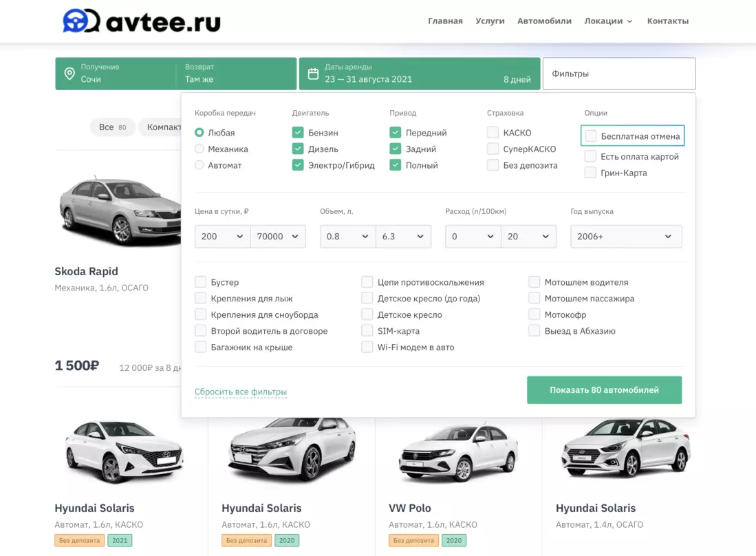The image size is (756, 556).
Task: Select the Компакт category tab
Action: [x=161, y=127]
